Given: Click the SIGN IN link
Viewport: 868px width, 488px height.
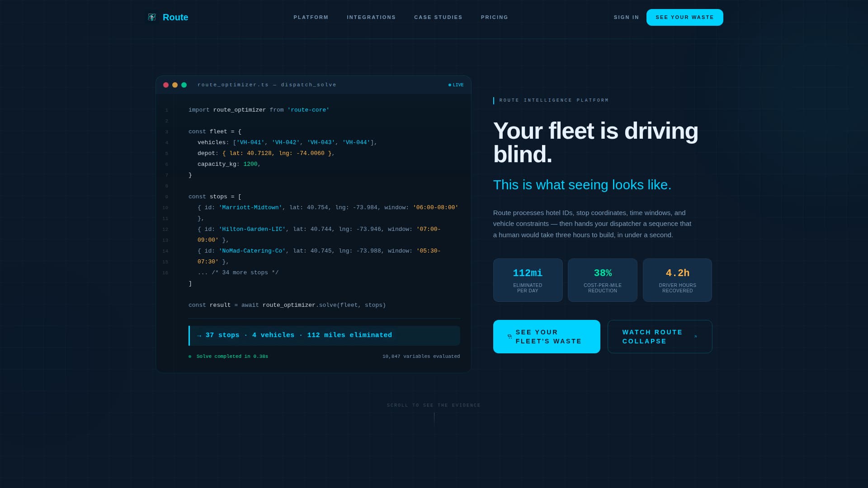Looking at the screenshot, I should (x=626, y=17).
